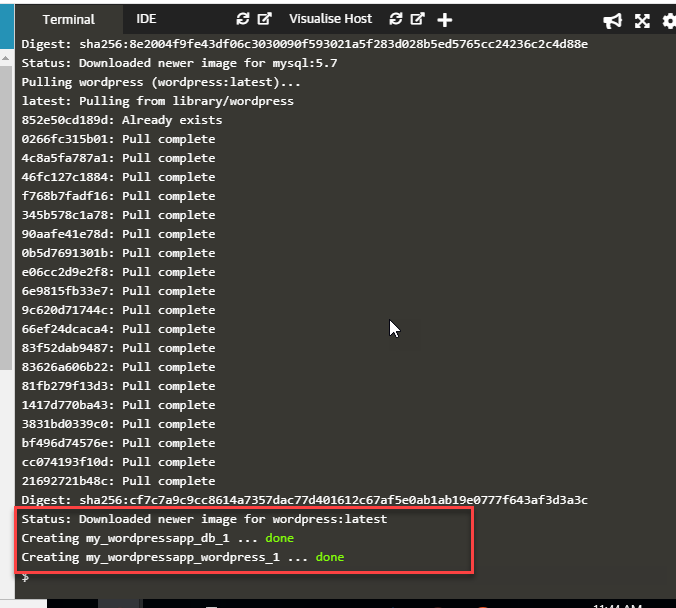Click '0b5d7691301b: Pull complete' line

point(118,253)
